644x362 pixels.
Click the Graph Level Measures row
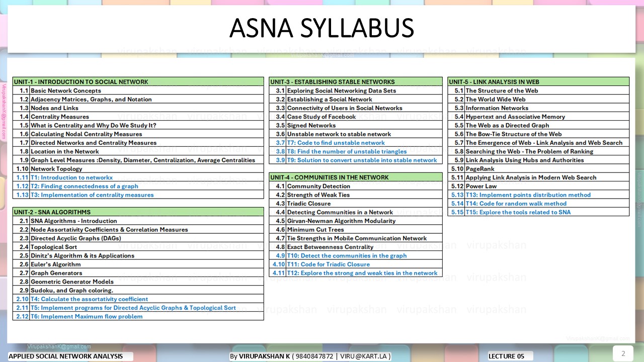(x=138, y=160)
